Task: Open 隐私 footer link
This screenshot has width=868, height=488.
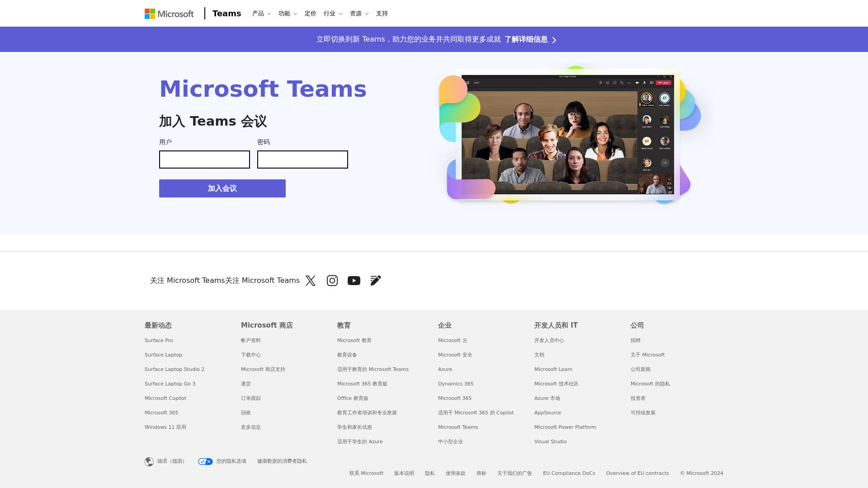Action: pos(430,473)
